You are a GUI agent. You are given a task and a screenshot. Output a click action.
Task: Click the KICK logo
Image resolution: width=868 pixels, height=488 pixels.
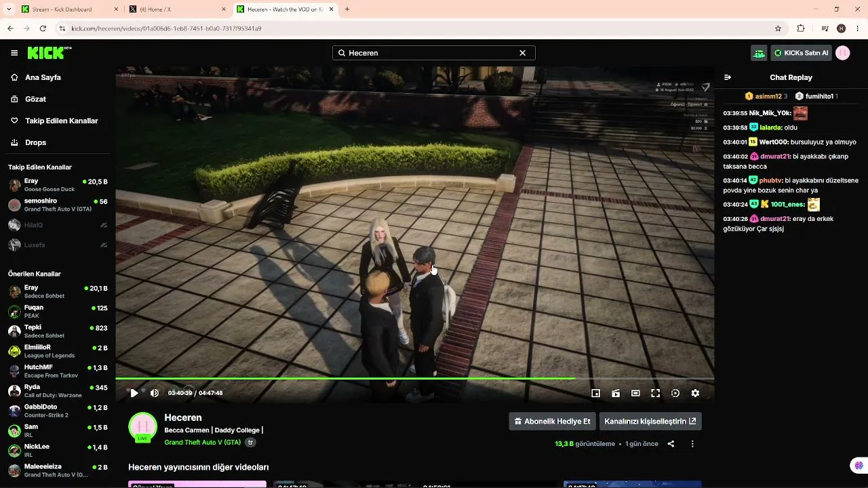pyautogui.click(x=49, y=53)
